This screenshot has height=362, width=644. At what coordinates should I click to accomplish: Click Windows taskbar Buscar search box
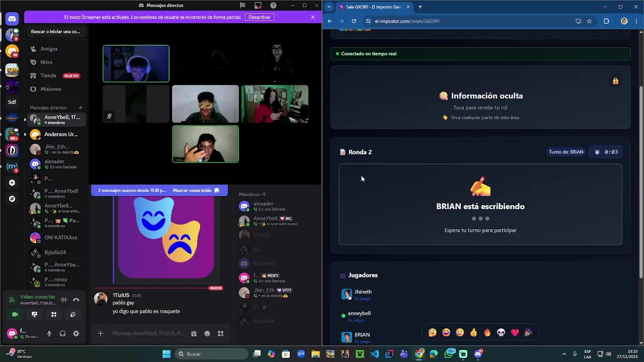(211, 354)
